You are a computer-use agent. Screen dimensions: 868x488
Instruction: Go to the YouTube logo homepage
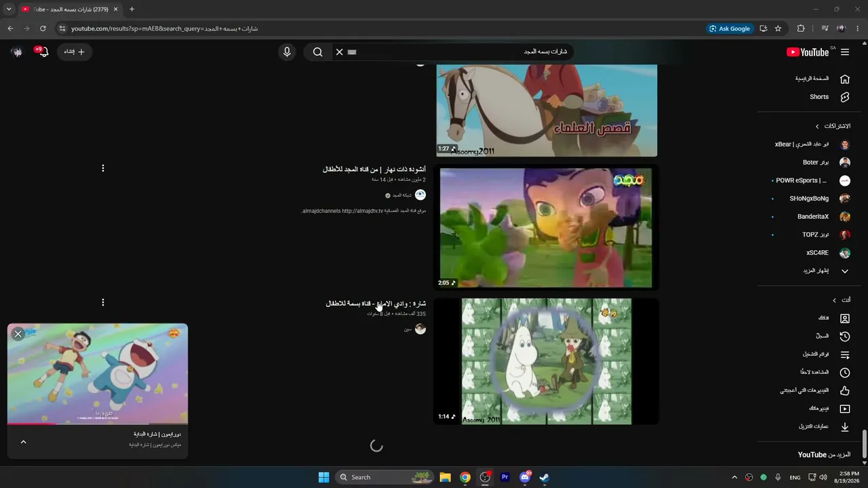[x=808, y=52]
